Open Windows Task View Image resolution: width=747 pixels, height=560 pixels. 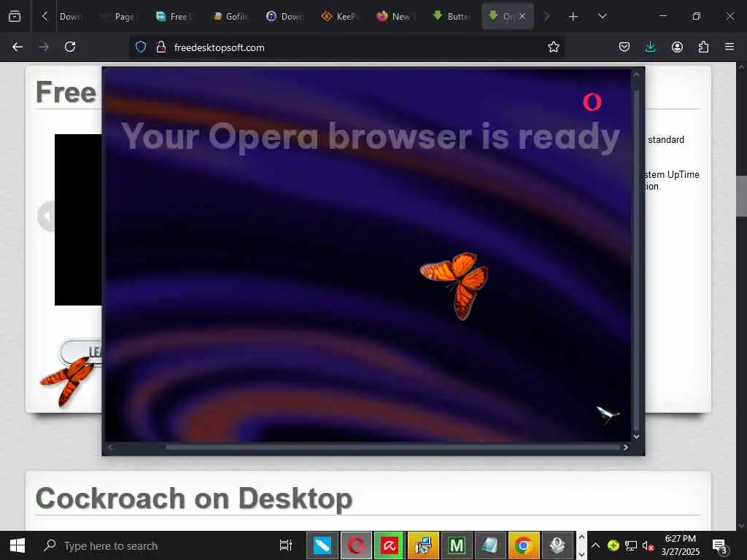click(x=286, y=545)
